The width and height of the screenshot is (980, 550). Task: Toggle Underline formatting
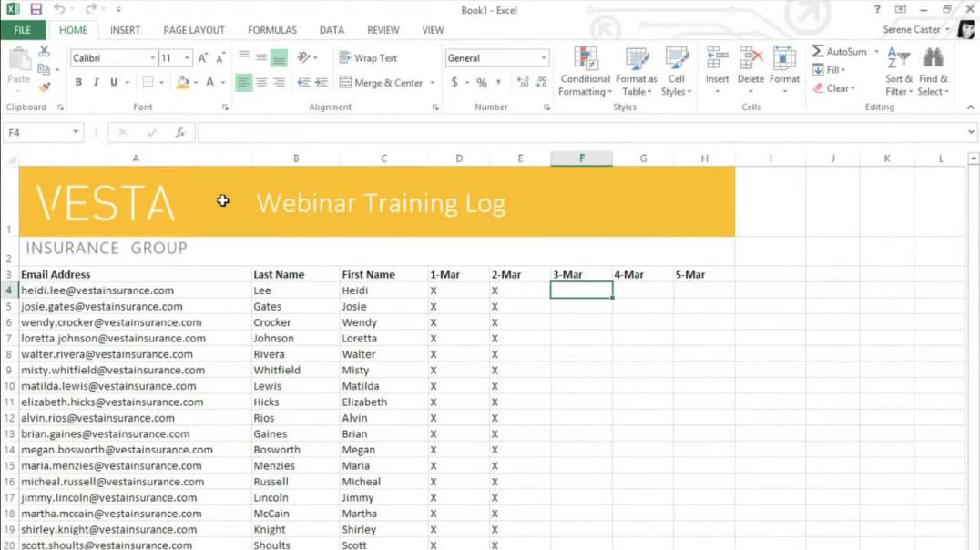point(114,82)
